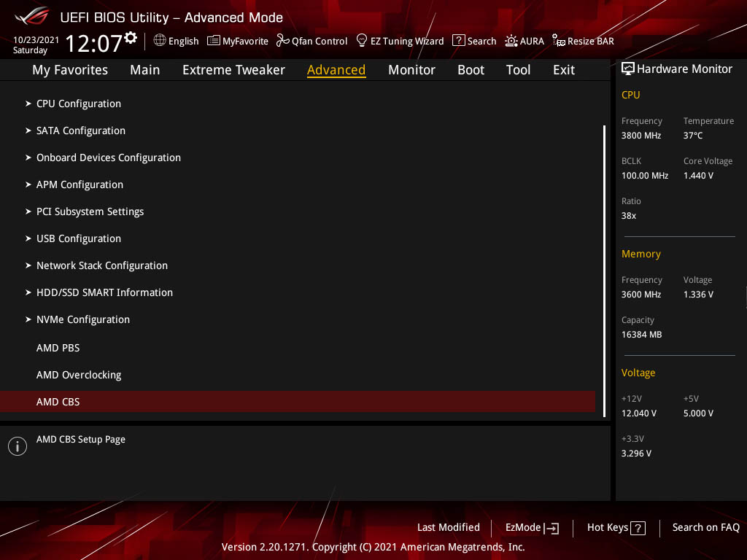Click the EzMode arrow icon
747x560 pixels.
551,528
